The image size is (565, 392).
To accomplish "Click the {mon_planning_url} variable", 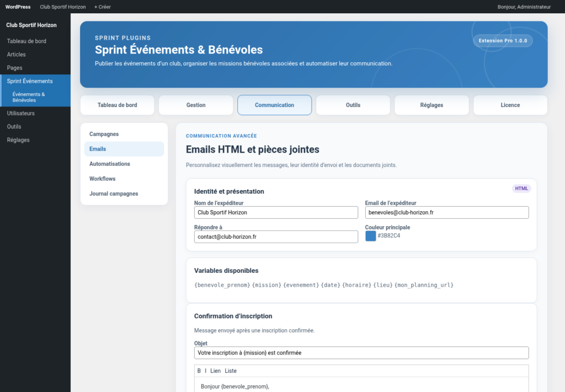I will [x=424, y=285].
